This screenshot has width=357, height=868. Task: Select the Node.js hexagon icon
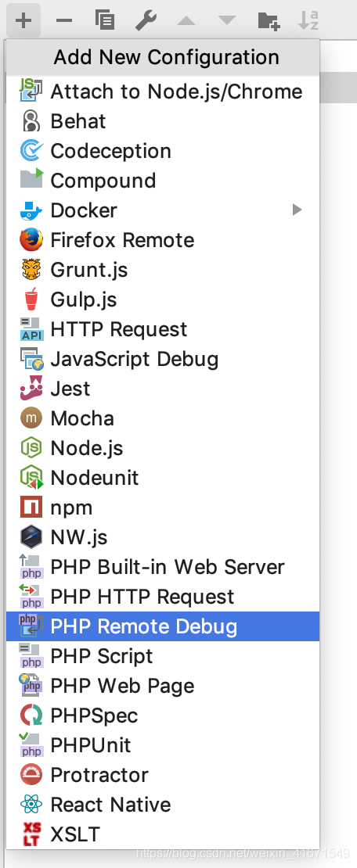31,448
